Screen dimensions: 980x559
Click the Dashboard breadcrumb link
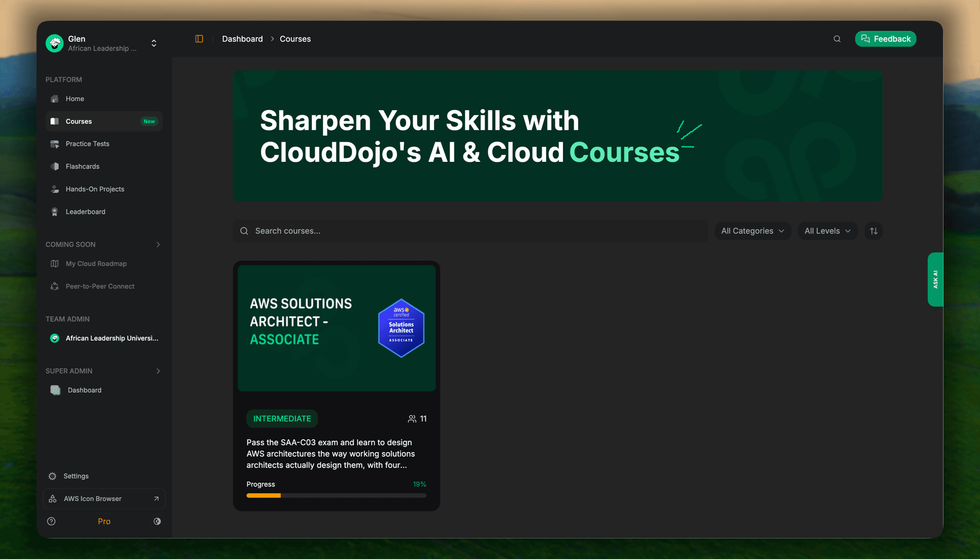[x=242, y=39]
